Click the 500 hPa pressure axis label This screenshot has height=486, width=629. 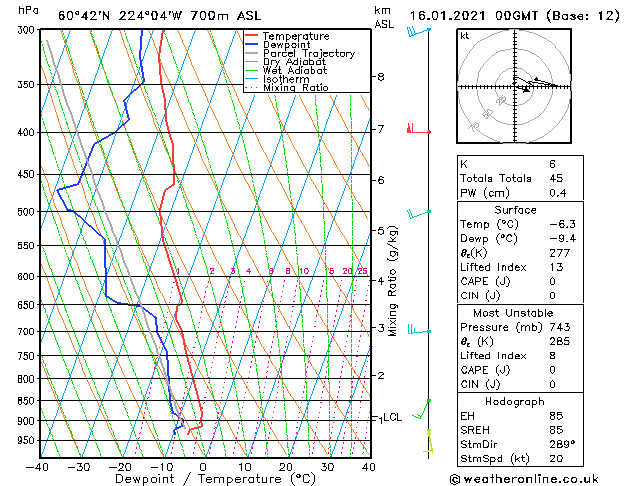[28, 212]
